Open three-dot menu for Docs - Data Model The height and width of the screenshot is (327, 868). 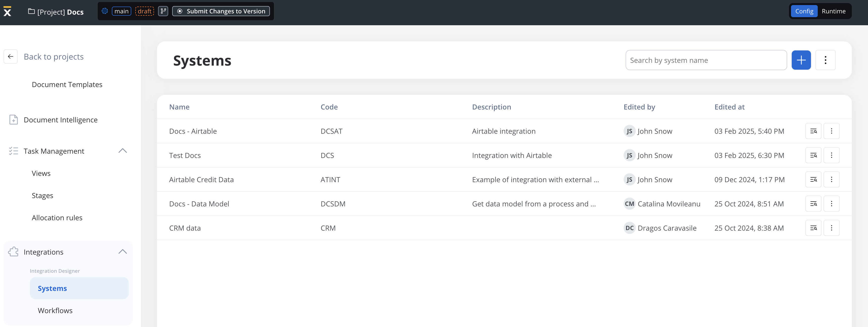coord(831,204)
